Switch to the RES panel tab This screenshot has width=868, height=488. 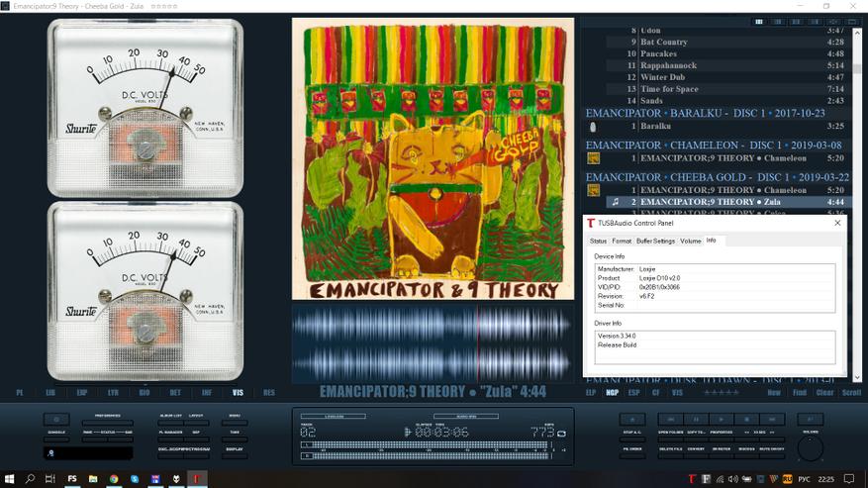click(x=269, y=392)
